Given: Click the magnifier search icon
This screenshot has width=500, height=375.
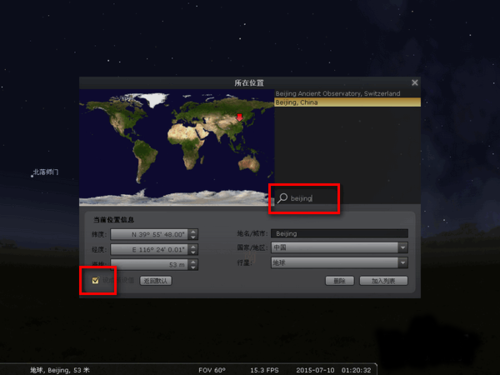Looking at the screenshot, I should pos(282,198).
